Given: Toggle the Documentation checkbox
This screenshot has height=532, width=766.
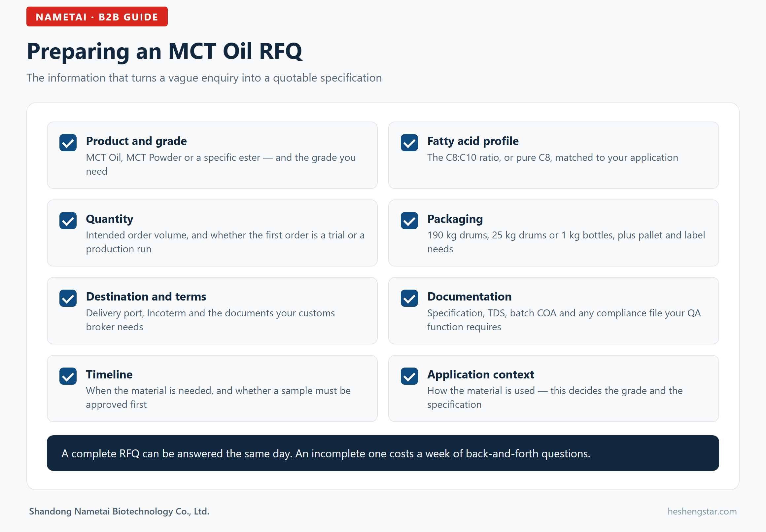Looking at the screenshot, I should (x=409, y=298).
